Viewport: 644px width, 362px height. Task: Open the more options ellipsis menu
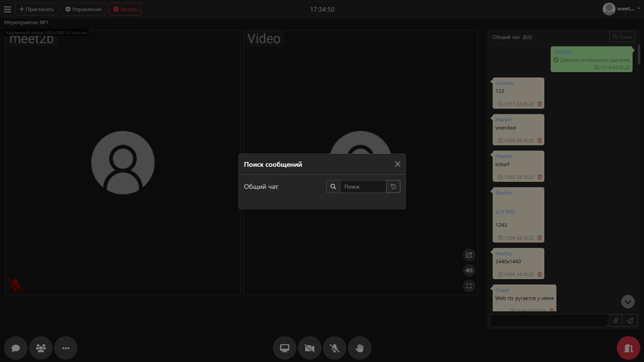pyautogui.click(x=66, y=348)
